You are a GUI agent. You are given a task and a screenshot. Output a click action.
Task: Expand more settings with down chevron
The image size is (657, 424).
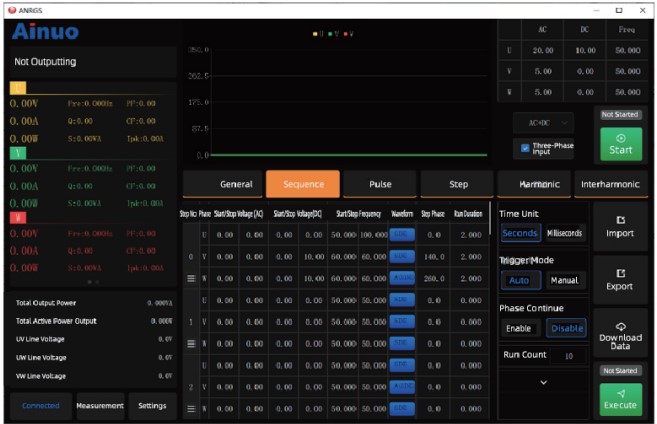(x=543, y=382)
